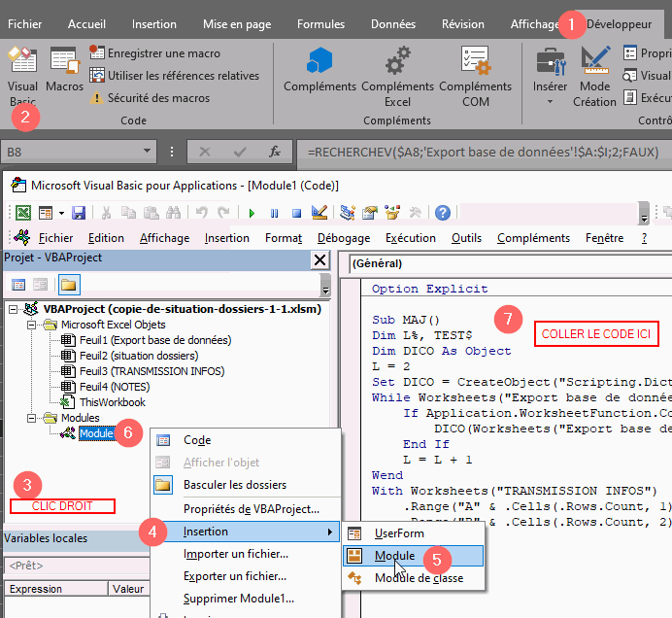Toggle folders view in project panel
Viewport: 672px width, 618px height.
tap(68, 285)
